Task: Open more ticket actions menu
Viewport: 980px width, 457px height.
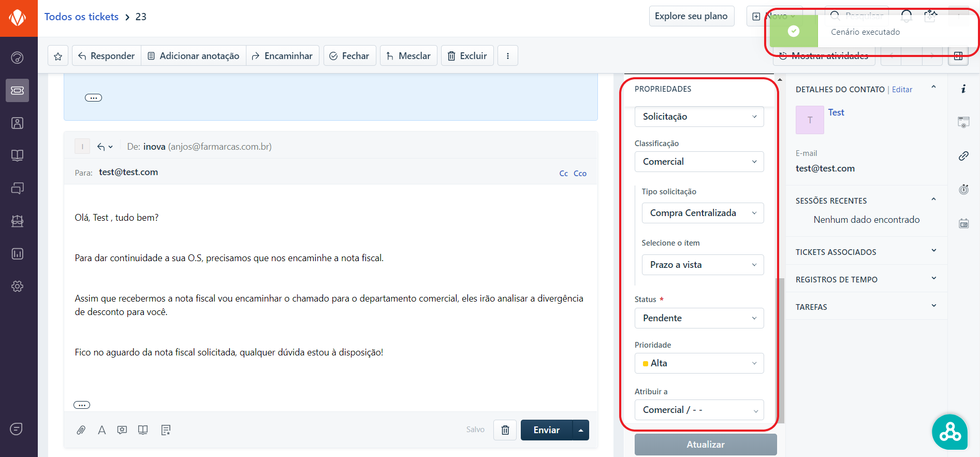Action: point(507,56)
